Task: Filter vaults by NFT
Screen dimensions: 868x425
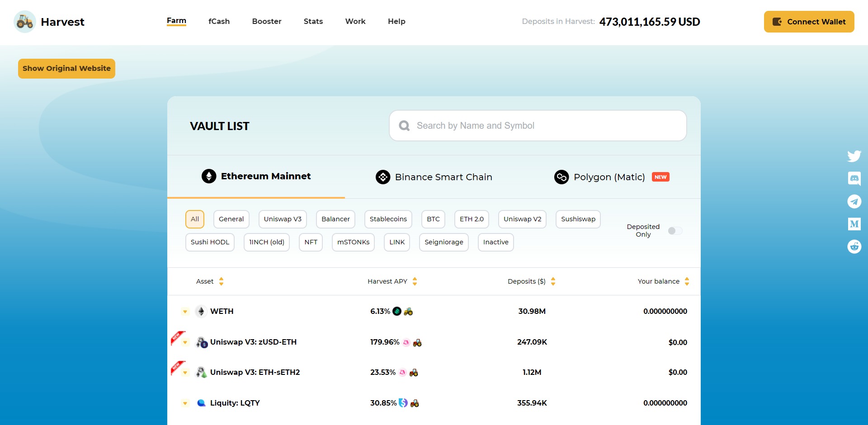Action: pyautogui.click(x=311, y=242)
